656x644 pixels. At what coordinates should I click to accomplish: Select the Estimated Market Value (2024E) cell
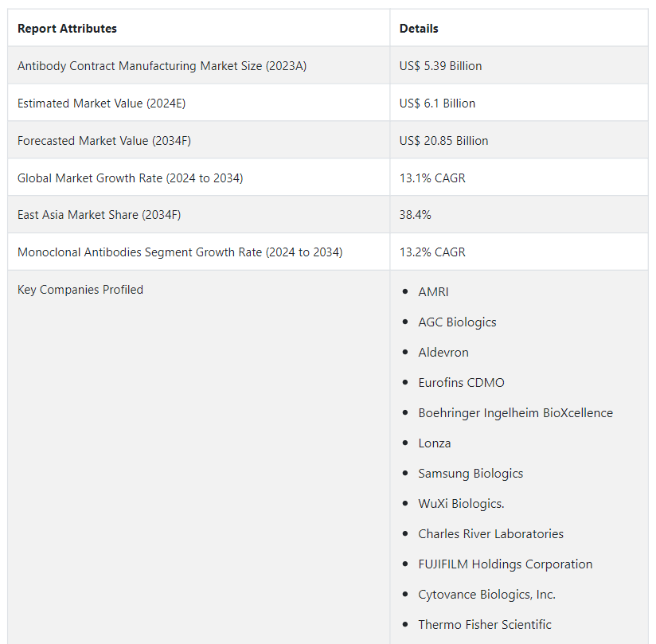[x=101, y=103]
